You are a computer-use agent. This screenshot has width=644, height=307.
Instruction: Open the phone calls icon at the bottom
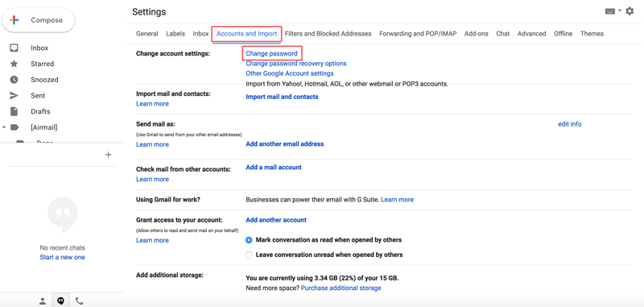tap(79, 301)
